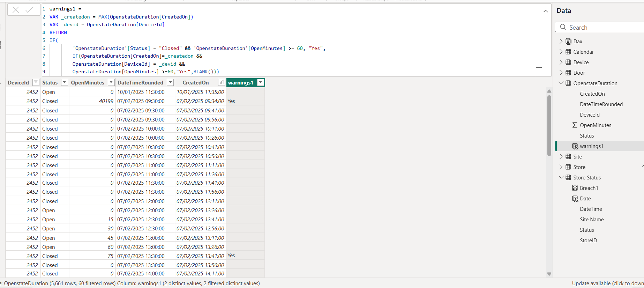644x288 pixels.
Task: Click the sigma icon beside OpenMinutes
Action: tap(575, 125)
